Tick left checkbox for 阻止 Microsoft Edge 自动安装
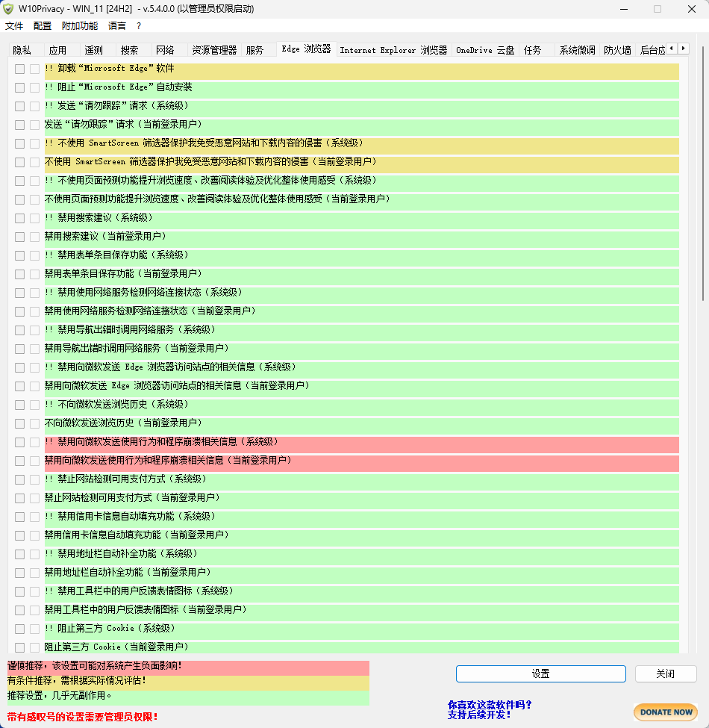The width and height of the screenshot is (709, 728). click(19, 87)
